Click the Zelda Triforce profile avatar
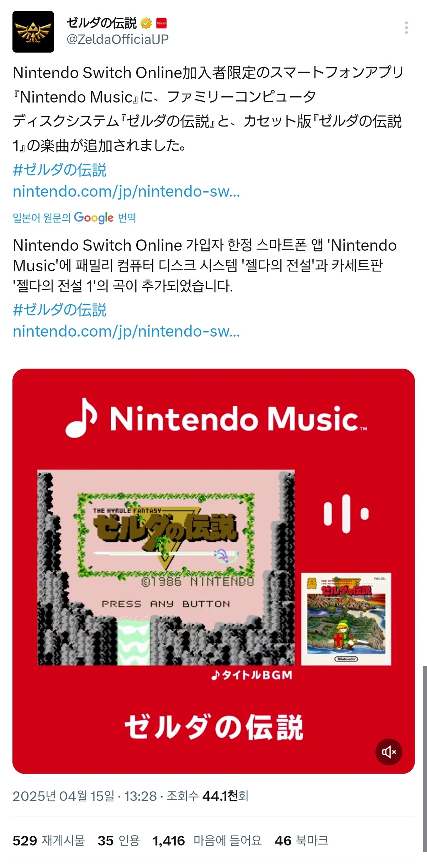 [33, 32]
